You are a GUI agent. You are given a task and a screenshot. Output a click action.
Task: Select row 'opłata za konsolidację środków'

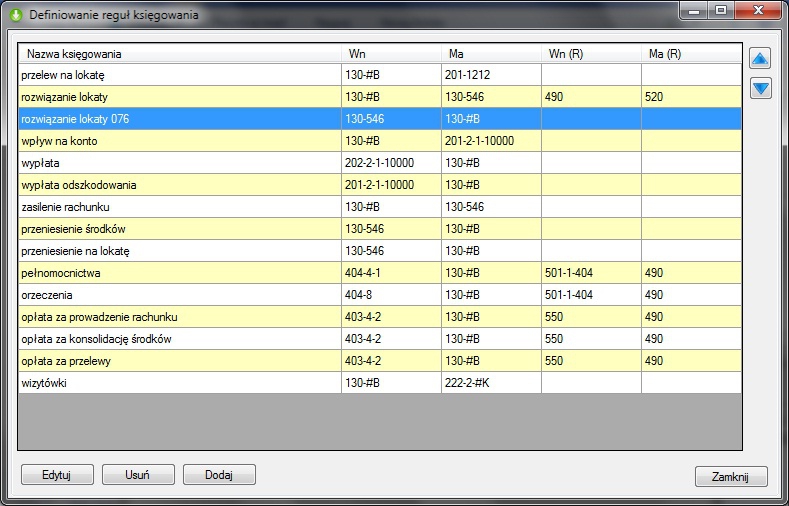click(x=380, y=339)
